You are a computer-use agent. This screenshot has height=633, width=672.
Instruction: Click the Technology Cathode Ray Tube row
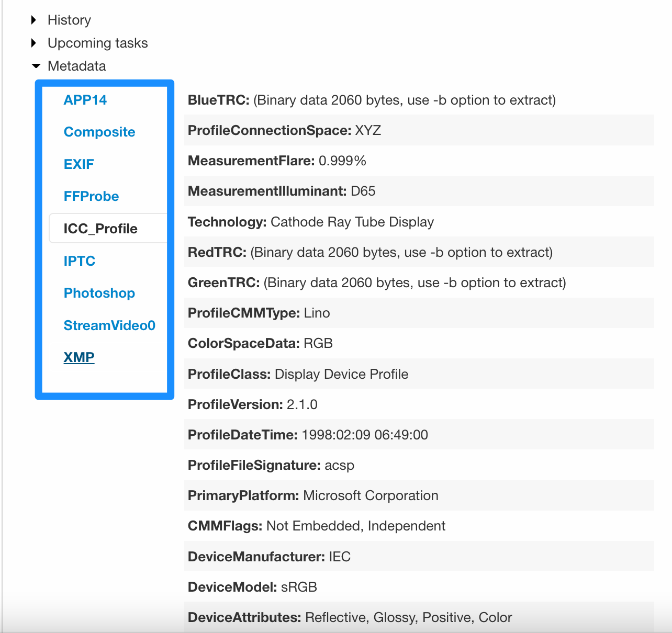pyautogui.click(x=419, y=222)
